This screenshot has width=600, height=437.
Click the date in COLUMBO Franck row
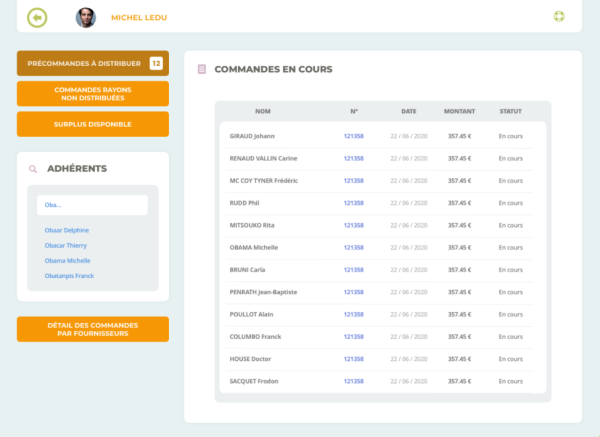pos(409,337)
